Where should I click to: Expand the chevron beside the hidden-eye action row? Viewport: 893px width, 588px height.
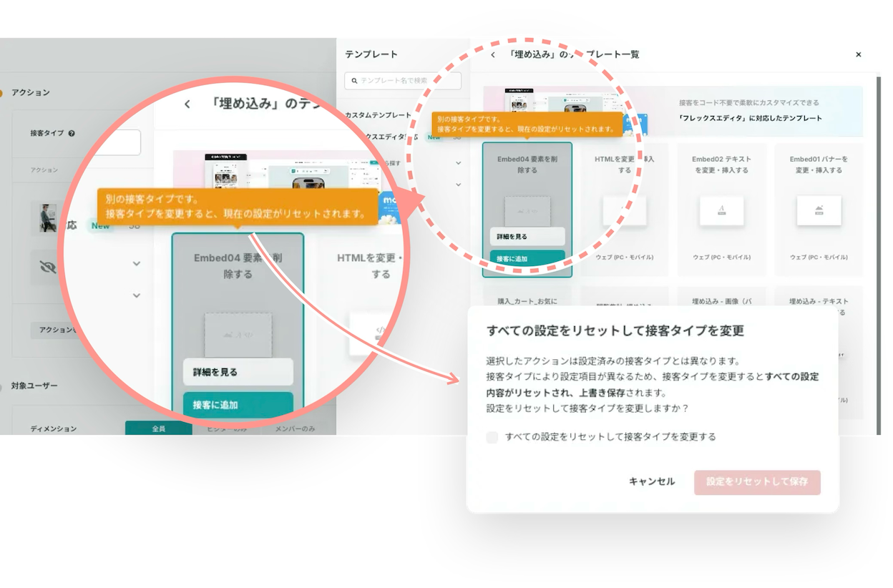136,264
